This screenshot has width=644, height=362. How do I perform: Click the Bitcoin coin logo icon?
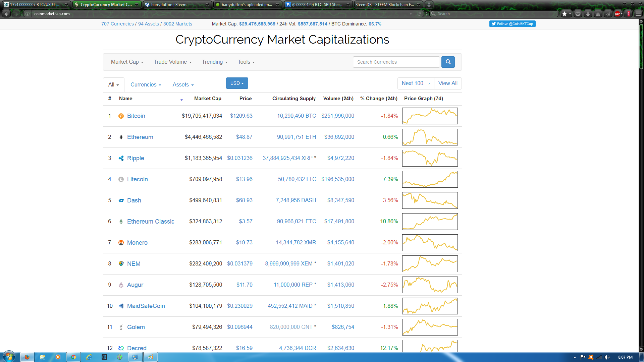(121, 116)
